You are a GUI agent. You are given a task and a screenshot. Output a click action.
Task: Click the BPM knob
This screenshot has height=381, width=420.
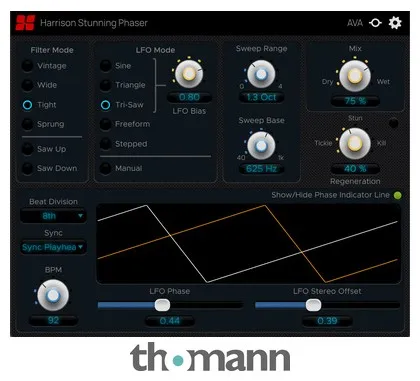point(53,295)
